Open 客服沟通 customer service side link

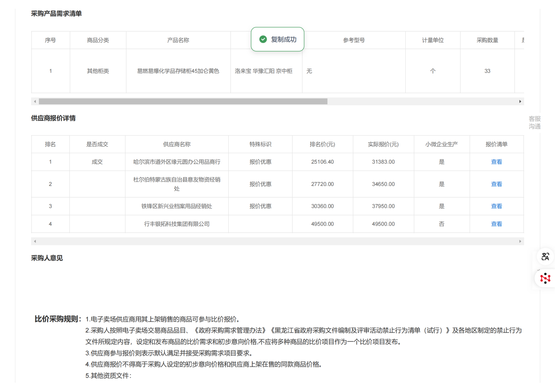point(534,122)
